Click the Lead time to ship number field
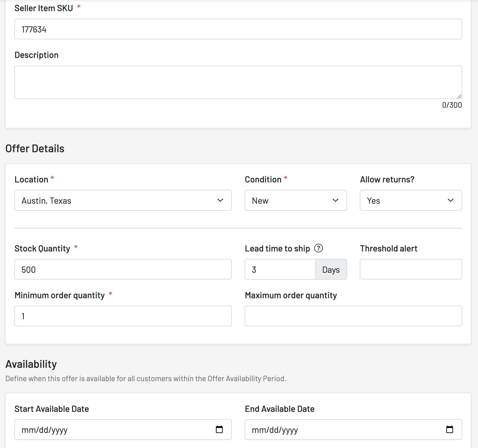This screenshot has width=478, height=448. click(x=280, y=269)
